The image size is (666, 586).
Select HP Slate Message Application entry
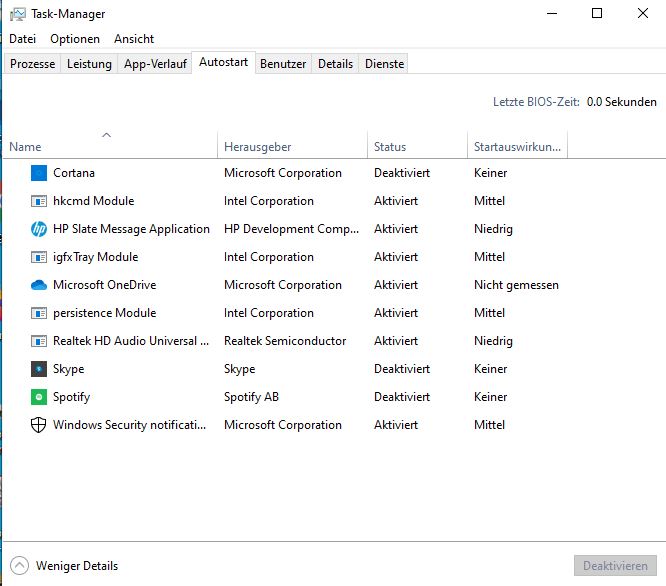pos(131,229)
